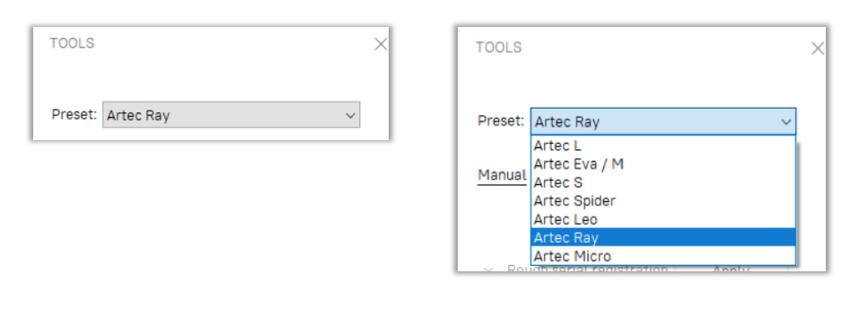The height and width of the screenshot is (336, 868).
Task: Select Artec Micro preset
Action: pyautogui.click(x=663, y=256)
